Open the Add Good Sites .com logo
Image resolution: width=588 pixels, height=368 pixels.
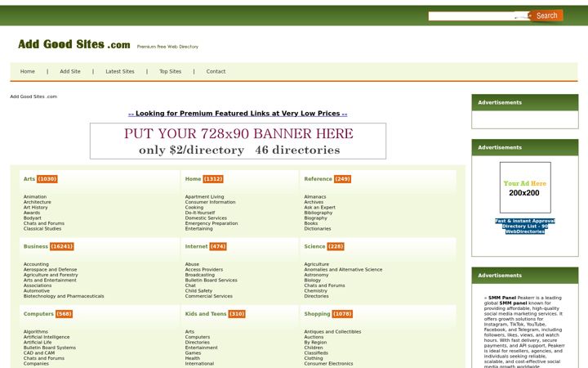coord(74,44)
